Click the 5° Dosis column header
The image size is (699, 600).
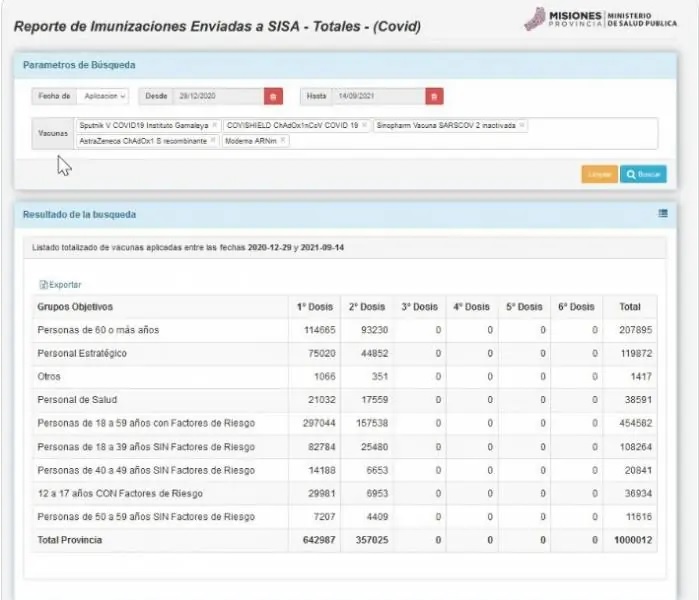pos(524,307)
